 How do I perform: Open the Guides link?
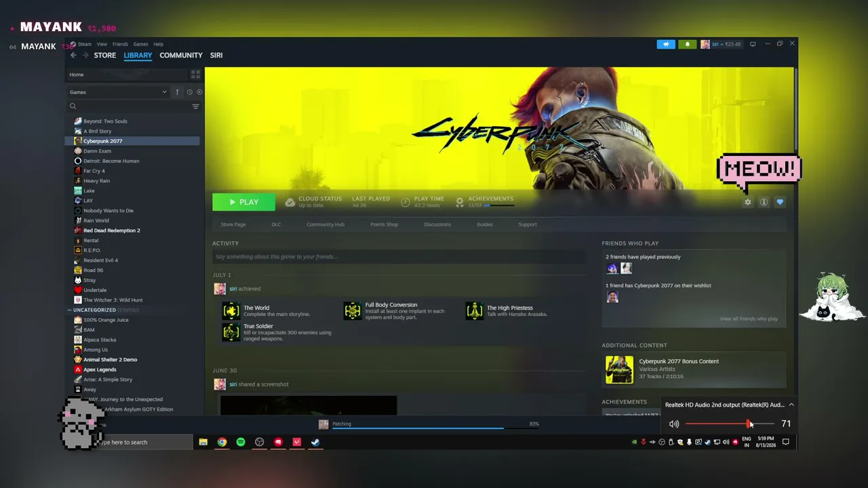[x=484, y=224]
